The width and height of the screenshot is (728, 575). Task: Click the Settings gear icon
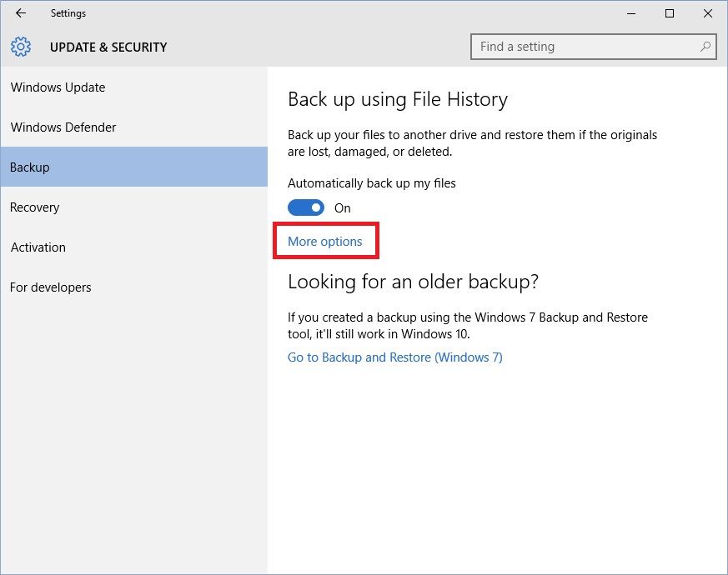tap(21, 47)
